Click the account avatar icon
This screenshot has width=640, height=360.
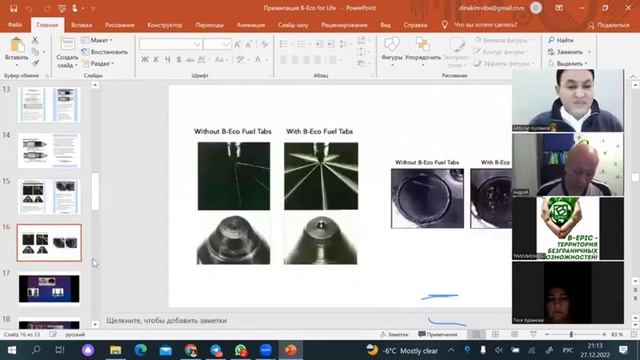tap(536, 8)
